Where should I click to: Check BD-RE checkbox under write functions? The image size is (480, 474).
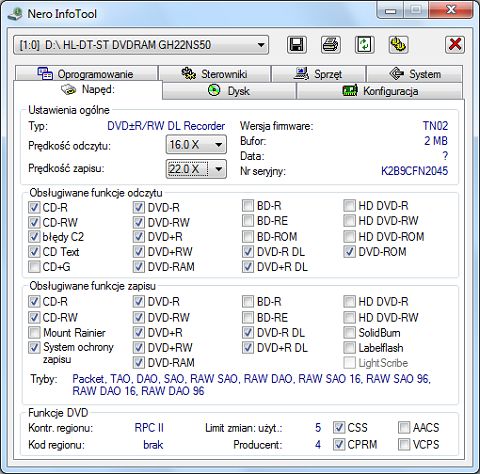click(248, 317)
